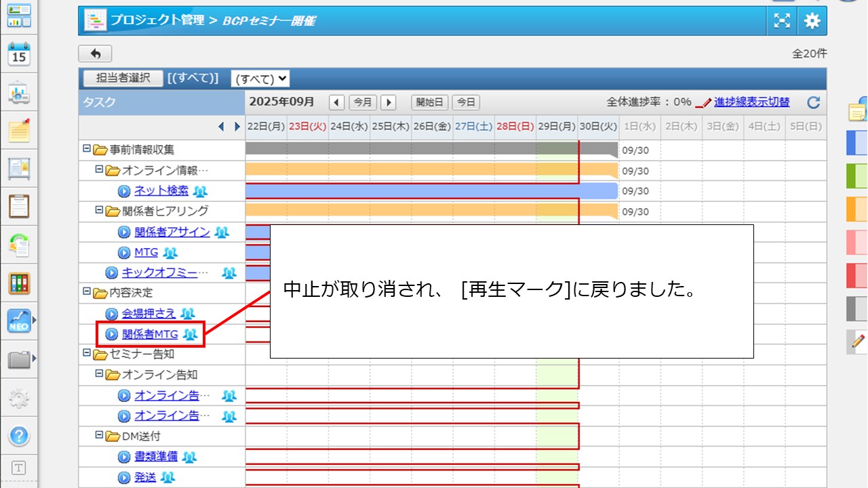Collapse the セミナー告知 folder

click(x=86, y=353)
